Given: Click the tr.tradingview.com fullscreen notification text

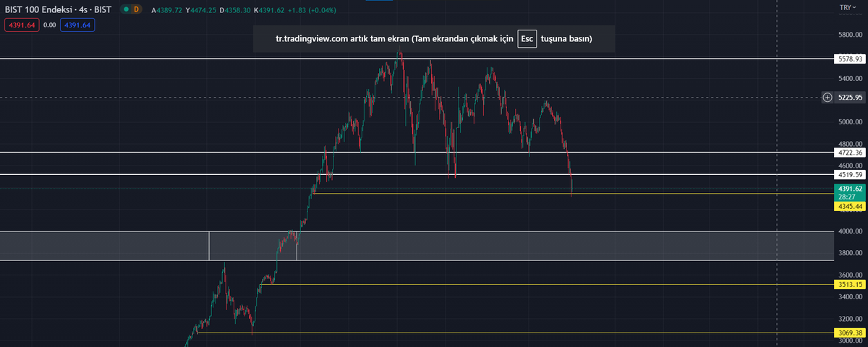Looking at the screenshot, I should point(434,38).
